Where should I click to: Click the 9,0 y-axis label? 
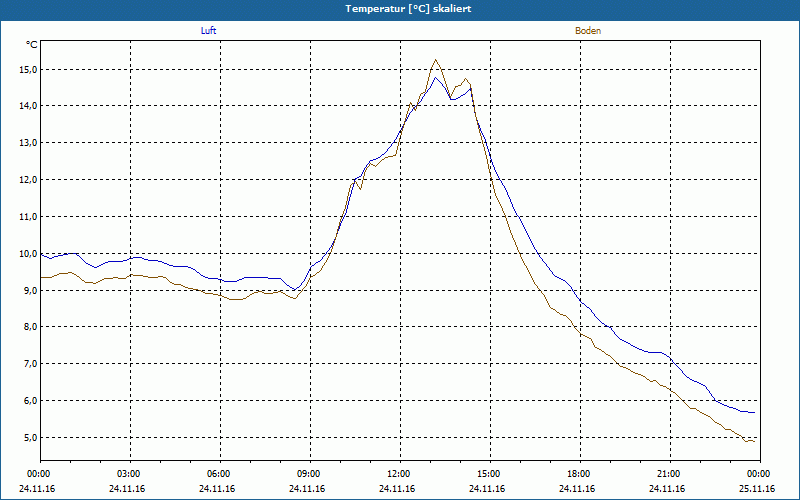[x=30, y=290]
